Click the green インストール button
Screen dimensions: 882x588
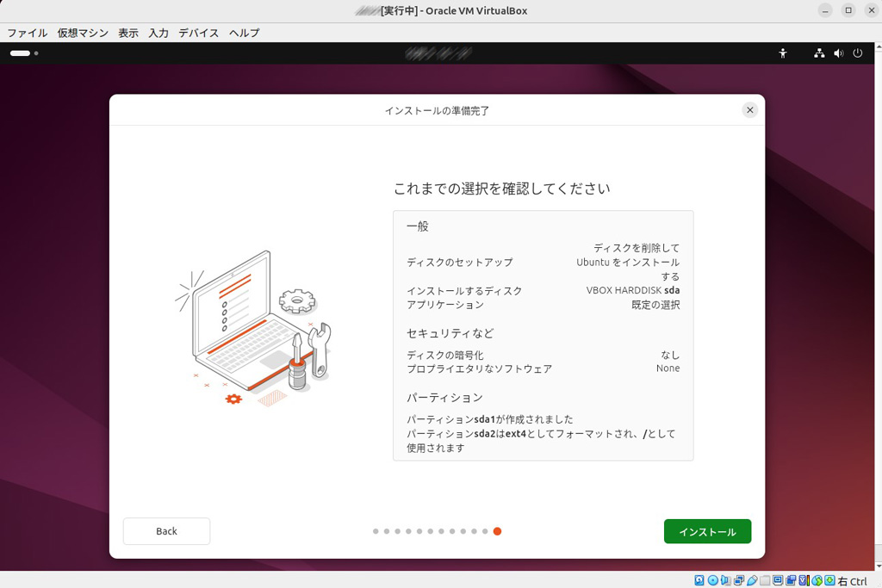707,531
